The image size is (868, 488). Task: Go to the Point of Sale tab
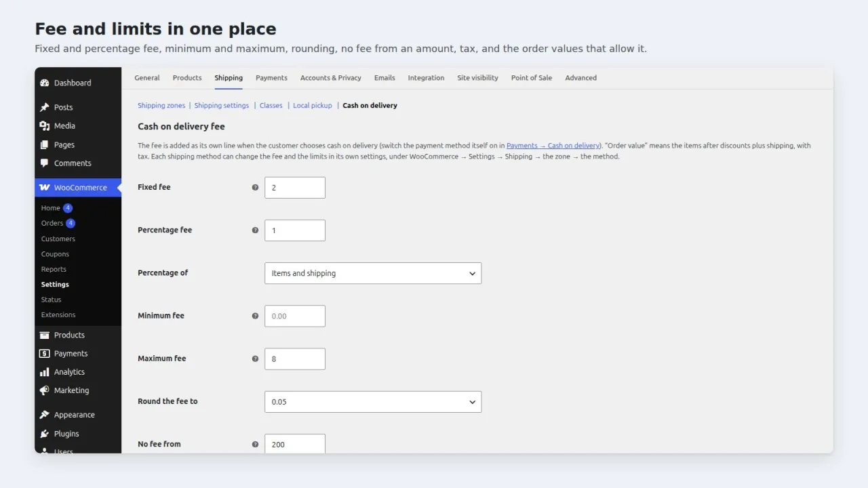pos(532,78)
